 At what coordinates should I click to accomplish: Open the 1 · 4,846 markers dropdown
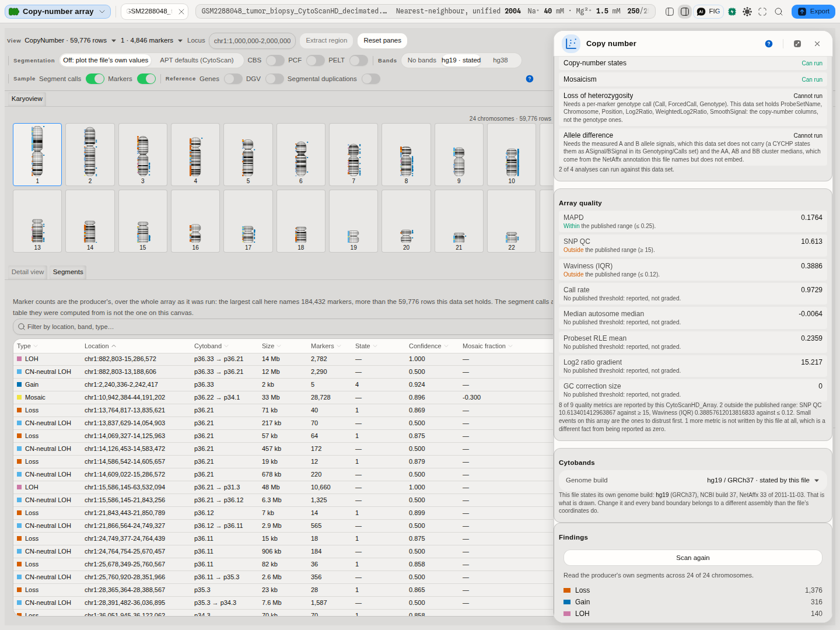pyautogui.click(x=152, y=41)
